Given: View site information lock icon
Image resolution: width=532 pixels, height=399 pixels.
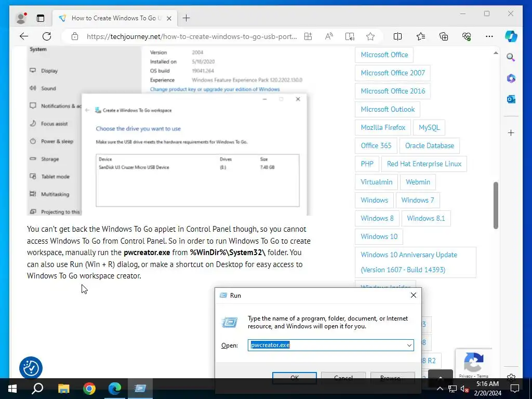Looking at the screenshot, I should coord(75,36).
